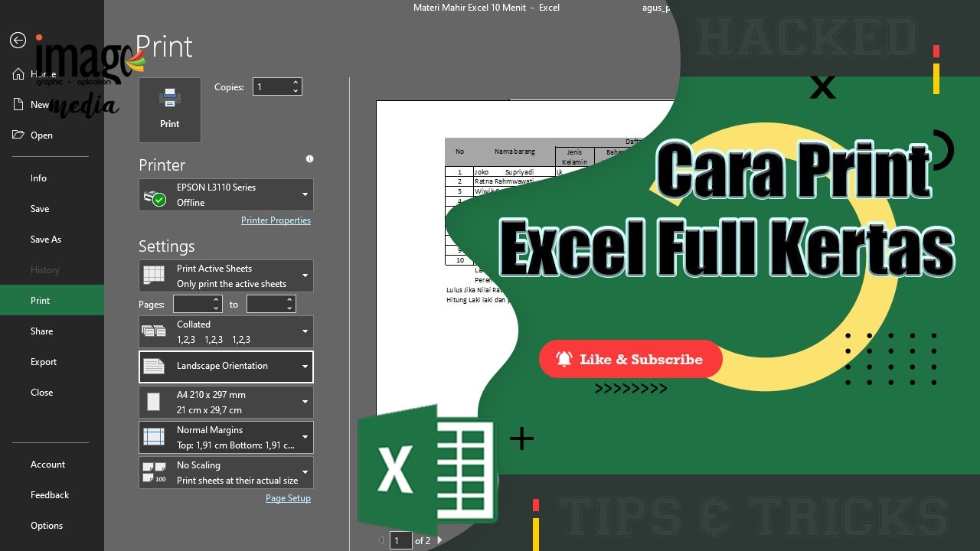The width and height of the screenshot is (980, 551).
Task: Select Print in the backstage menu
Action: click(52, 301)
